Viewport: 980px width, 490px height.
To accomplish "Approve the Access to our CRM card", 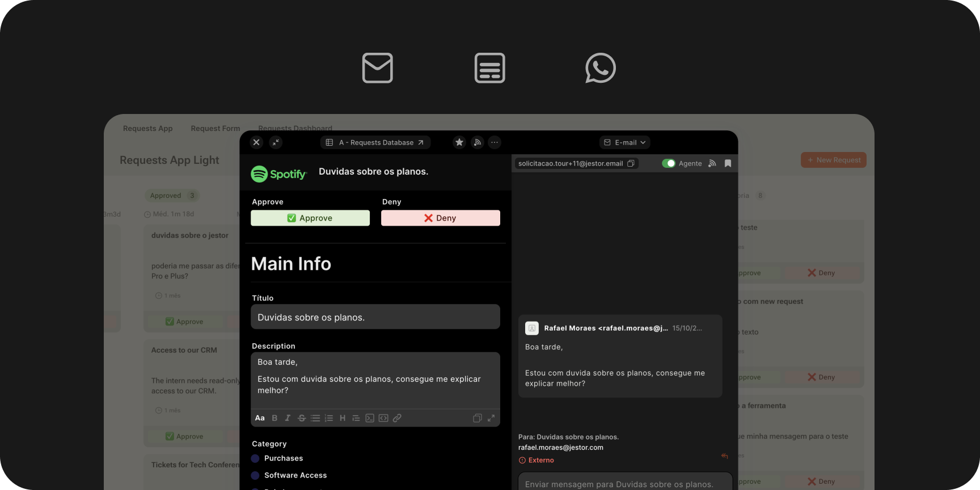I will pyautogui.click(x=185, y=436).
